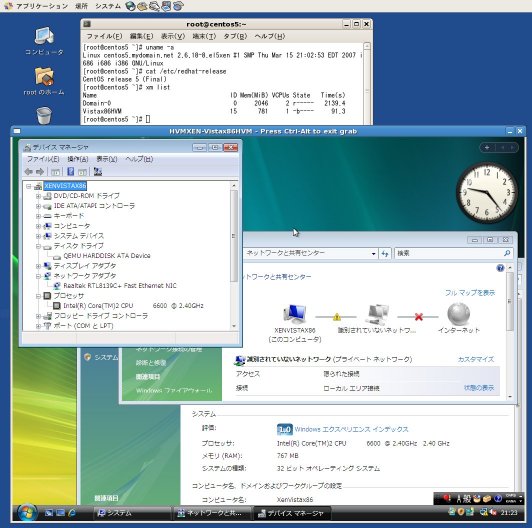This screenshot has width=532, height=528.
Task: Select Realtek RTL8139C+ Fast Ethernet NIC
Action: click(x=120, y=286)
